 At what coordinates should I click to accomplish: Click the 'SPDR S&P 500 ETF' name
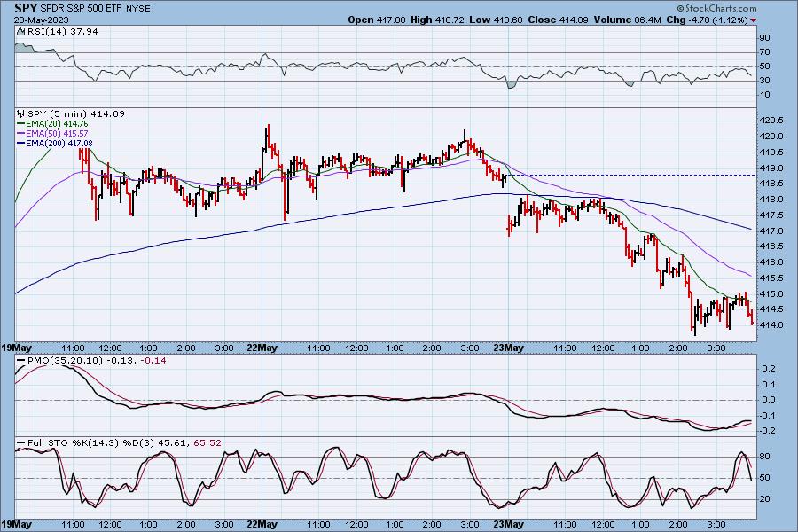[x=82, y=9]
